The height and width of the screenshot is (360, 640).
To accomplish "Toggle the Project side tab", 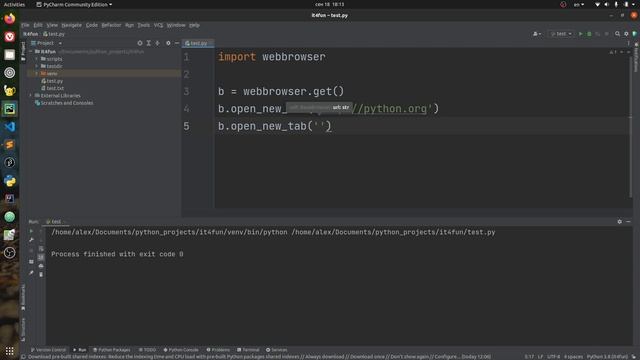I will [23, 51].
